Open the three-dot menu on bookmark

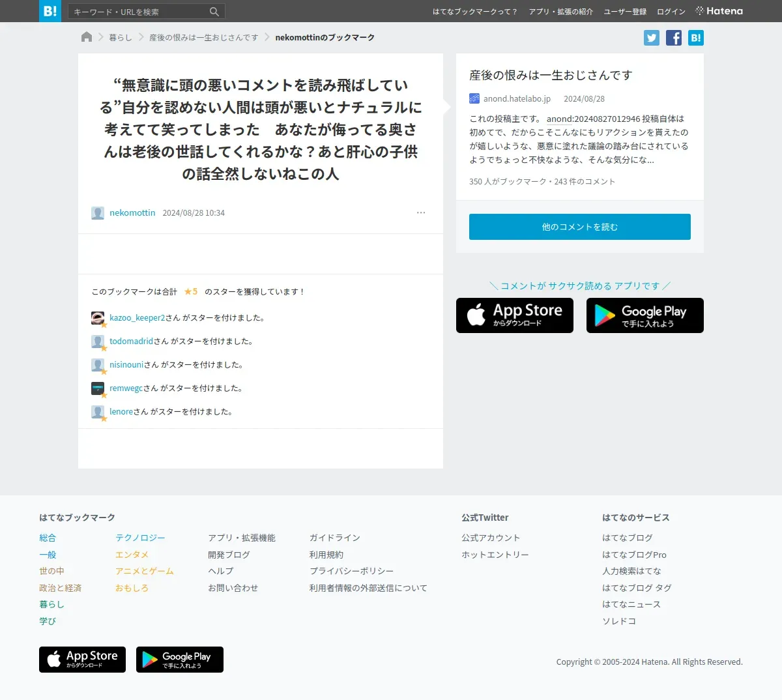click(x=421, y=212)
